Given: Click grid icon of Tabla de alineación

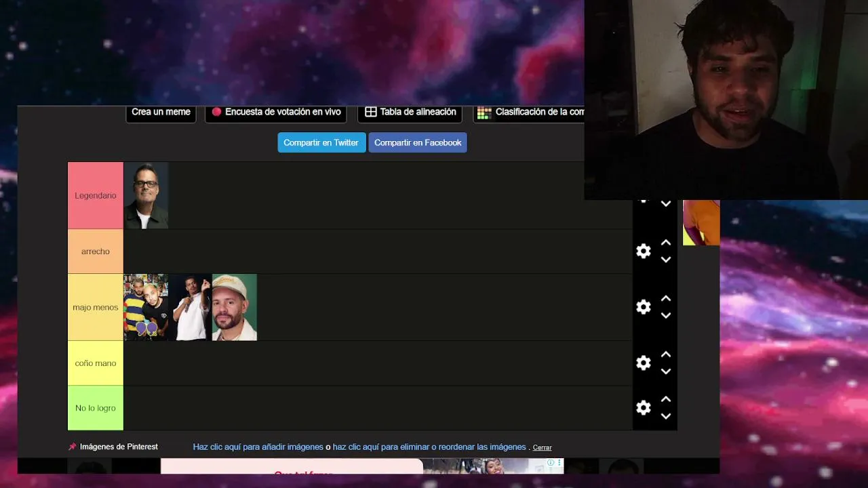Looking at the screenshot, I should click(x=370, y=112).
